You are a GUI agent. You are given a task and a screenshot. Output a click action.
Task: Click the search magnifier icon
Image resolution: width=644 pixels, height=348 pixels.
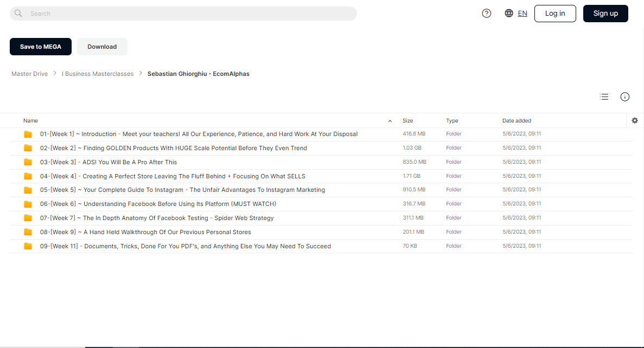18,13
